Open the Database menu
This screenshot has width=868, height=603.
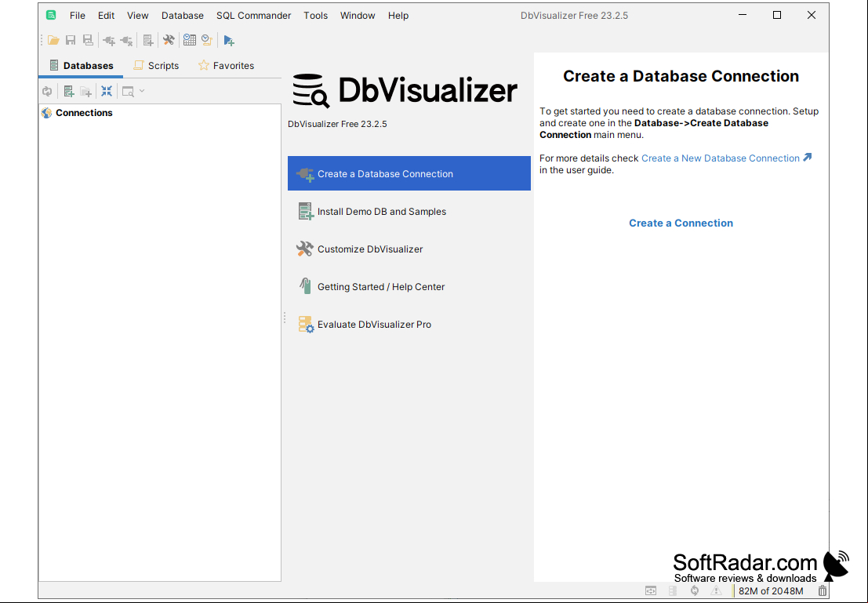coord(183,16)
